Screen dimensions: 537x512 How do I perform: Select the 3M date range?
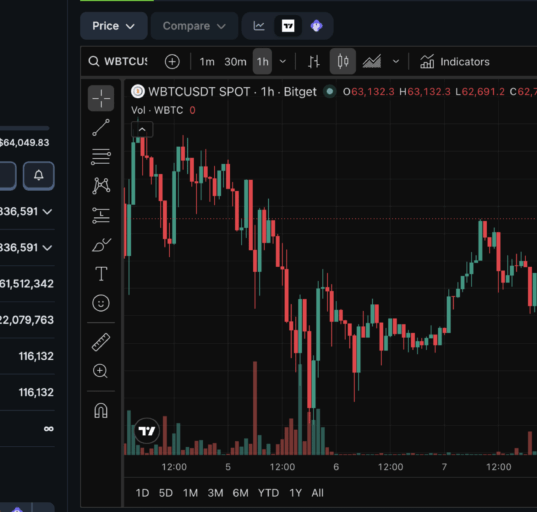215,493
